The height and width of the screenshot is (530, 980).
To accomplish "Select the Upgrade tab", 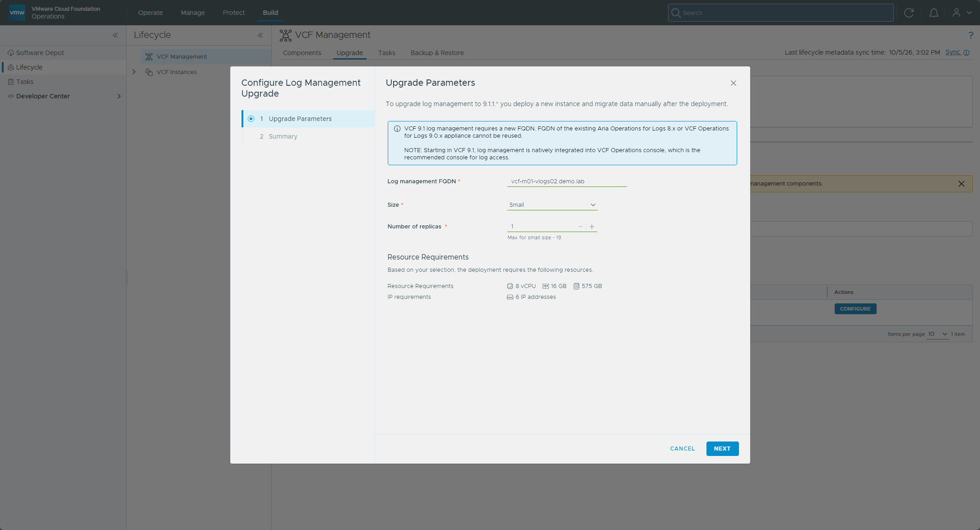I will pyautogui.click(x=350, y=53).
